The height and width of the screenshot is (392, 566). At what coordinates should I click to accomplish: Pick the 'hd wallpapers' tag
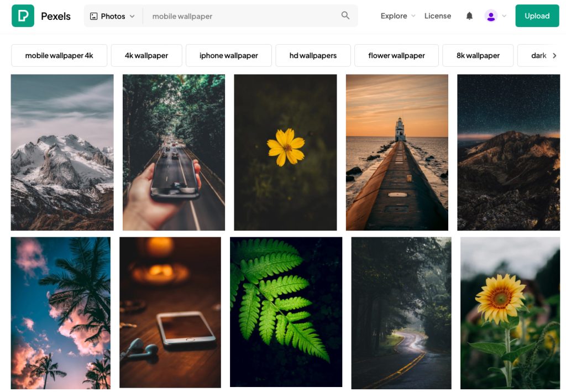313,55
